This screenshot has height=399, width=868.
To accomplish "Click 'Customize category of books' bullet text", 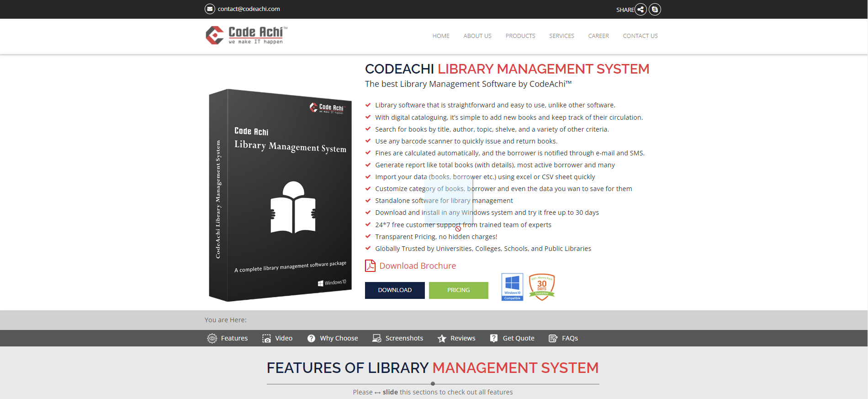I will click(x=503, y=189).
